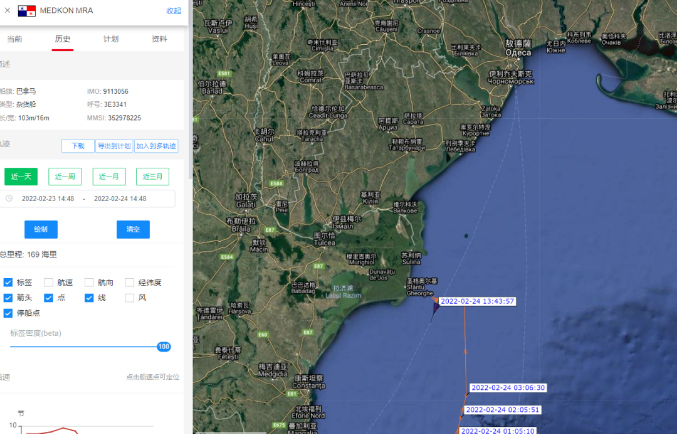Uncheck the 标签 checkbox
Screen dimensions: 677x434
pos(9,283)
